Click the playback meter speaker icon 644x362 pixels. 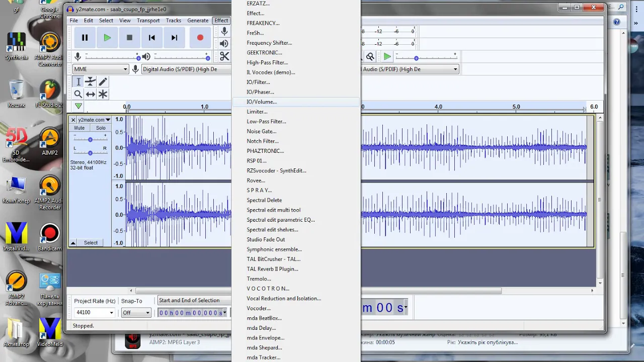(x=224, y=44)
